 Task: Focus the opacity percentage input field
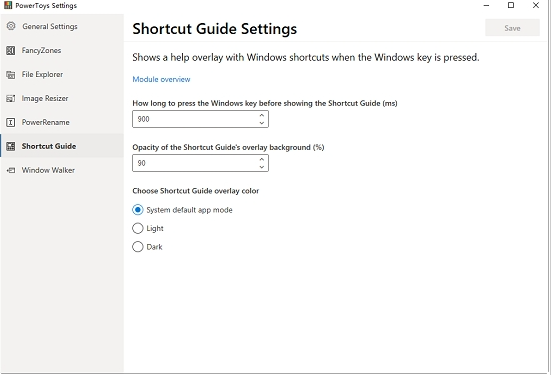(200, 163)
